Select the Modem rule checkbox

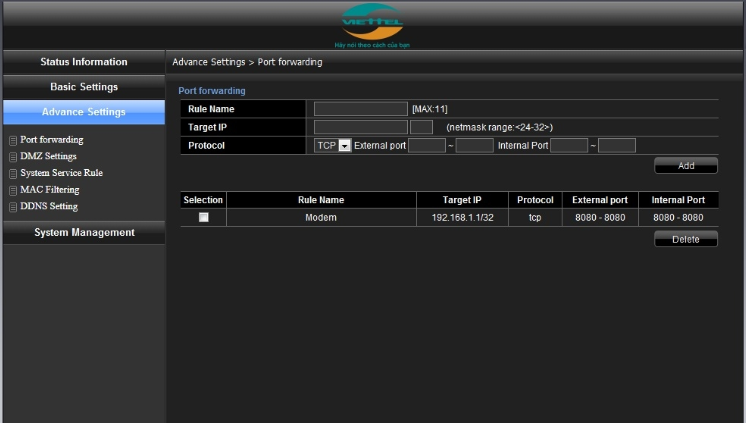(204, 217)
